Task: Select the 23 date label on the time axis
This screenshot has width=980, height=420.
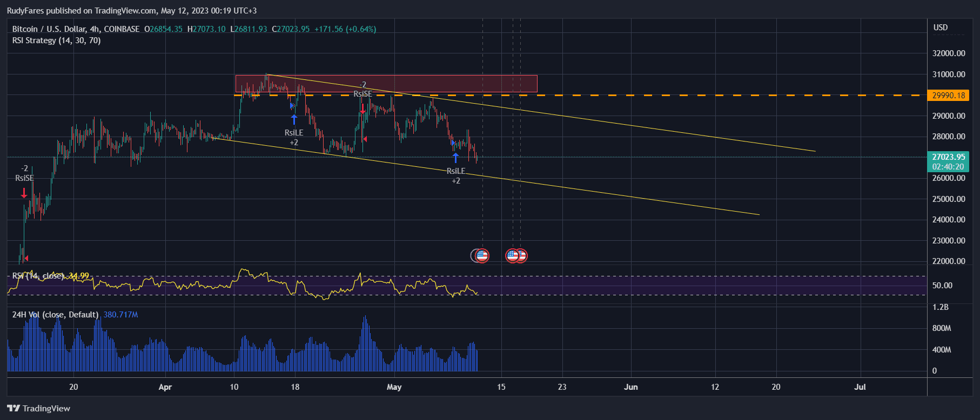Action: [x=562, y=387]
